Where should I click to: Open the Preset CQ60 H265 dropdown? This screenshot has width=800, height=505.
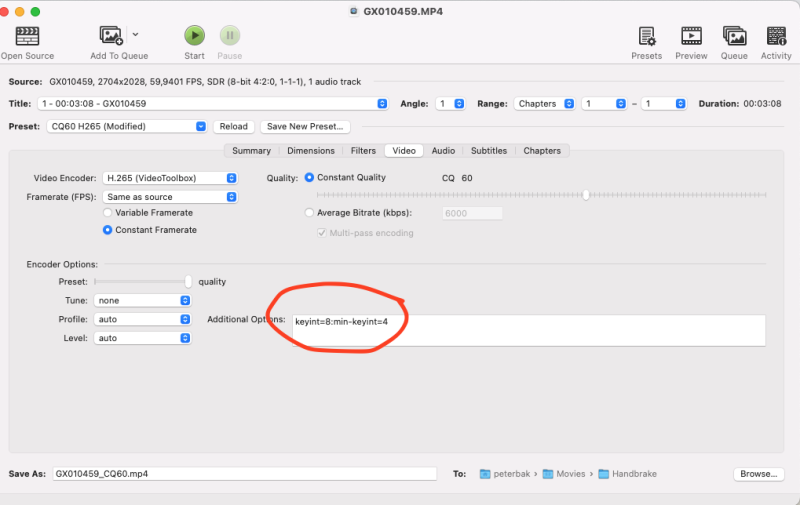click(127, 127)
